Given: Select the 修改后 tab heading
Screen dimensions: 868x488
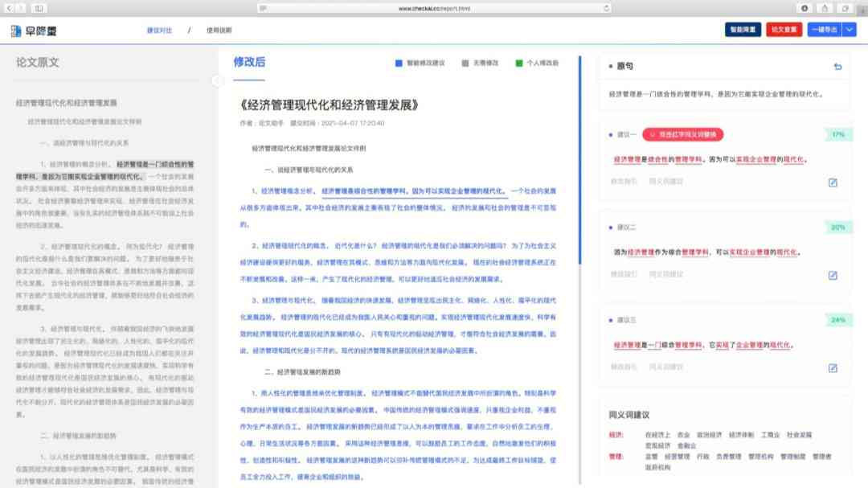Looking at the screenshot, I should (249, 62).
